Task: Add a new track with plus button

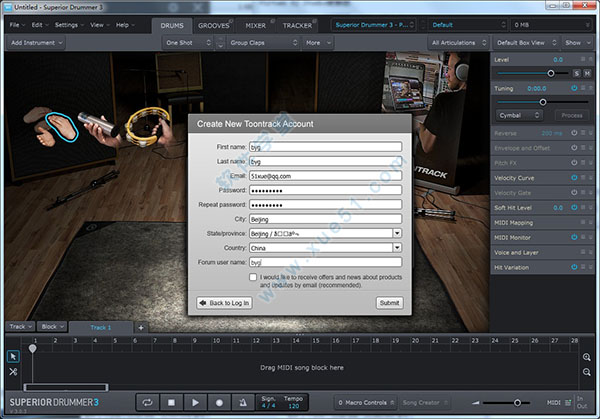Action: click(141, 328)
